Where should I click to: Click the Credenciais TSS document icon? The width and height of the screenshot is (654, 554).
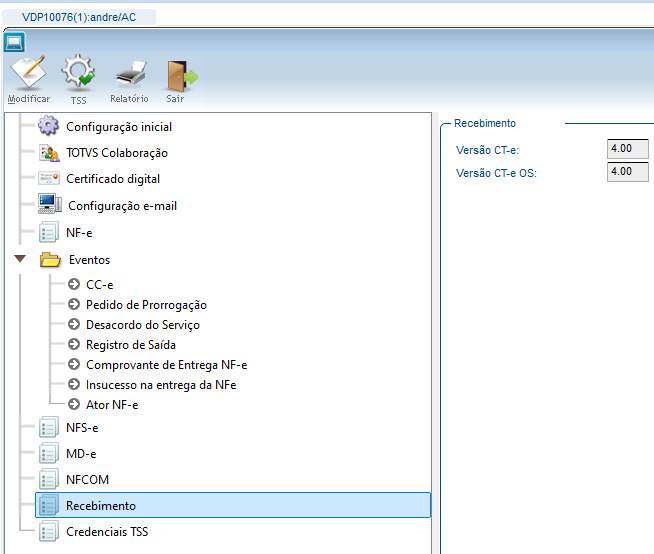(x=48, y=531)
